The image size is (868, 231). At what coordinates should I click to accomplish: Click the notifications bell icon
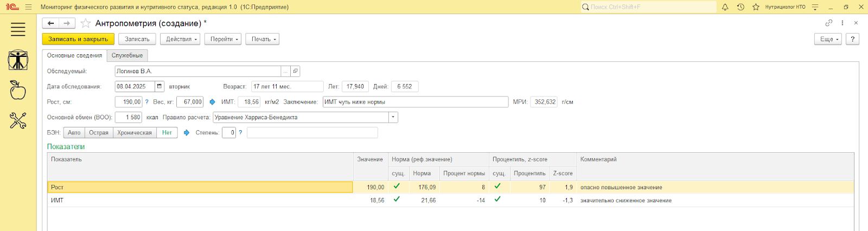pyautogui.click(x=725, y=7)
